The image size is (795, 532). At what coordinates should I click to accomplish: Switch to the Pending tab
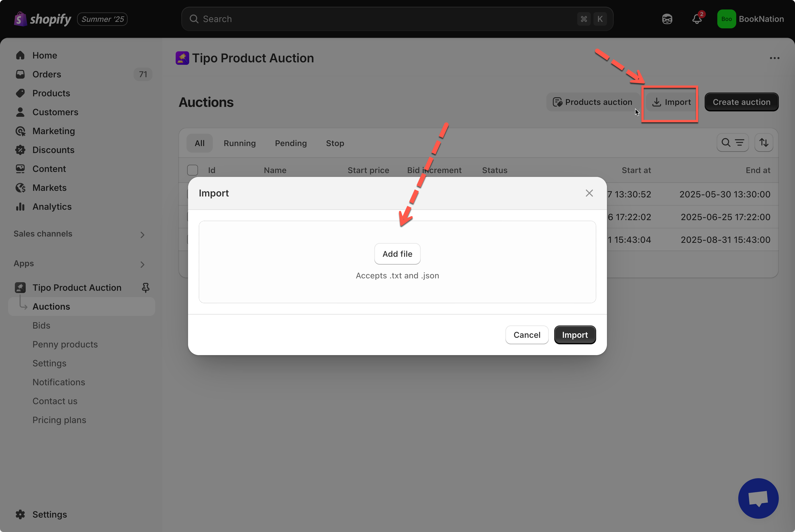[x=291, y=143]
